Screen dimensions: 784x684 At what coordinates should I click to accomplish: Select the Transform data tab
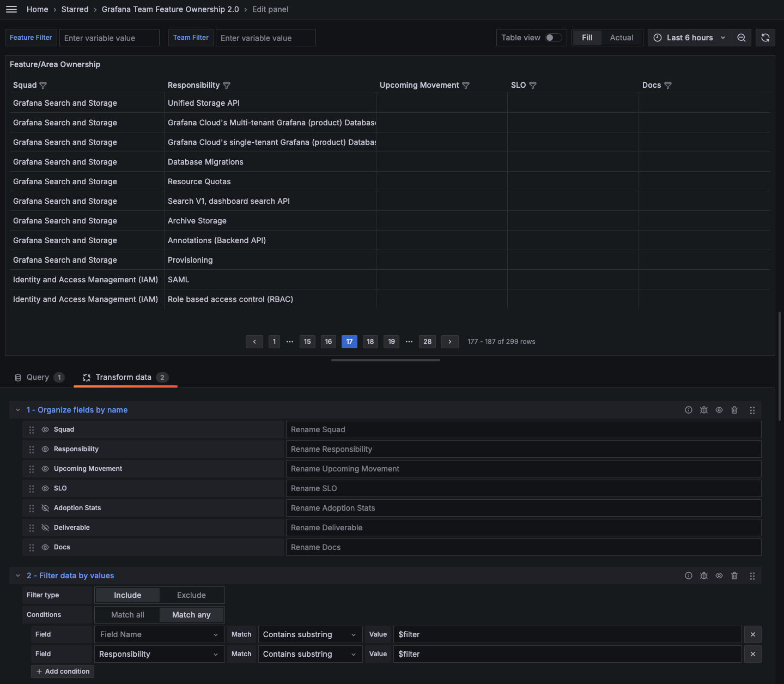click(x=123, y=377)
